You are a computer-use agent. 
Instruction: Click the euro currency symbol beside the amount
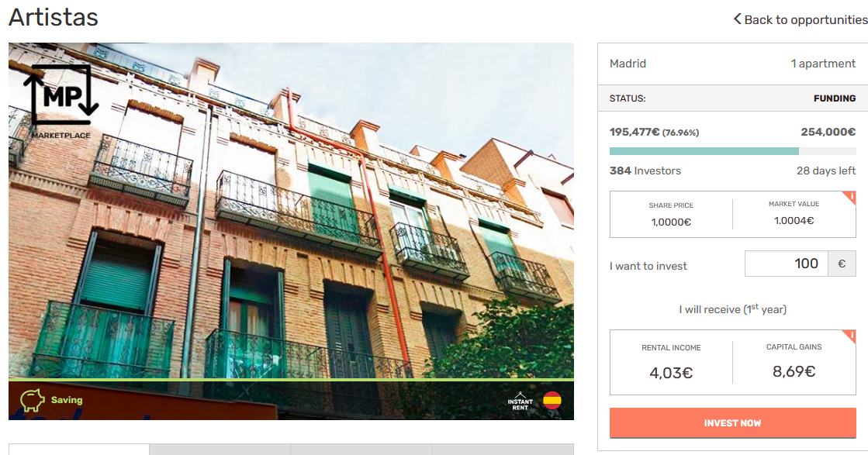pos(842,264)
